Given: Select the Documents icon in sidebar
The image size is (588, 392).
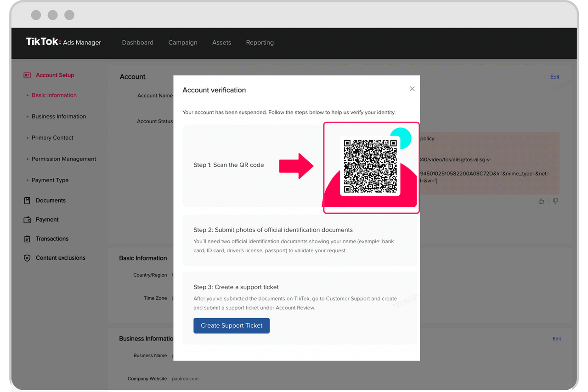Looking at the screenshot, I should point(27,200).
